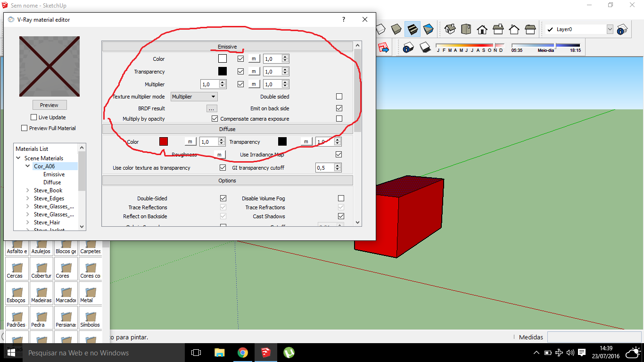Image resolution: width=644 pixels, height=362 pixels.
Task: Open the Metal materials folder
Action: (90, 293)
